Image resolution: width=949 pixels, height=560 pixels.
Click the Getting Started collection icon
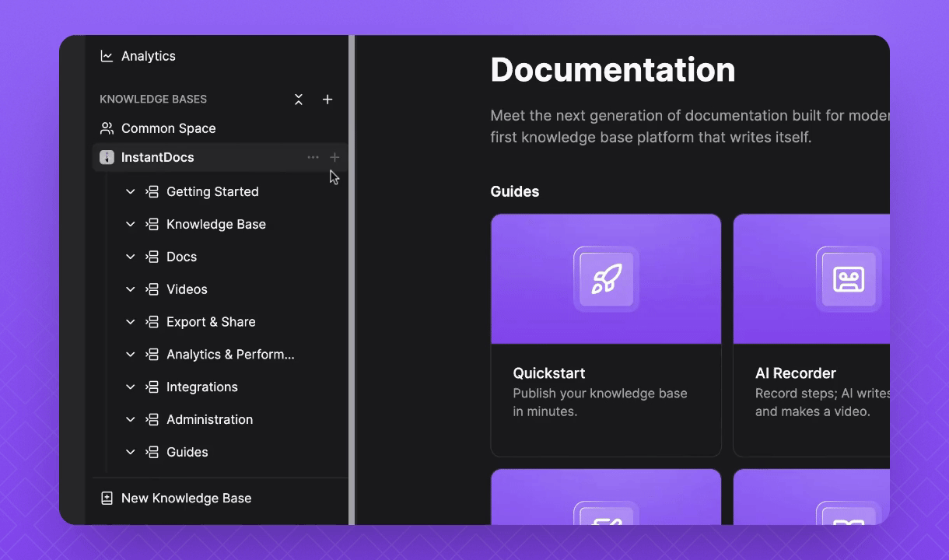point(152,191)
